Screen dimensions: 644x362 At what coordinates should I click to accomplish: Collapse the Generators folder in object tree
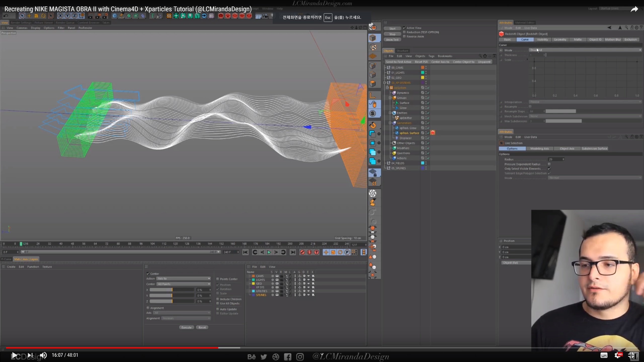(x=390, y=123)
